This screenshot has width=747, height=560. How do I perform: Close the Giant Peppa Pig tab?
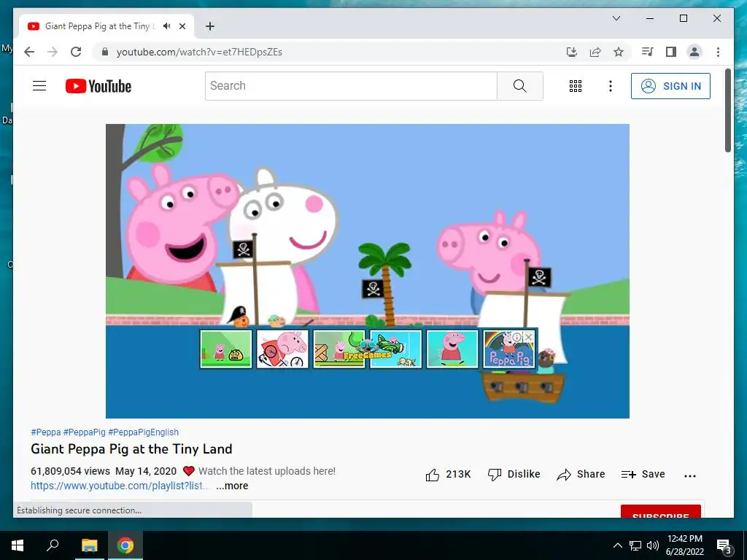pyautogui.click(x=182, y=26)
